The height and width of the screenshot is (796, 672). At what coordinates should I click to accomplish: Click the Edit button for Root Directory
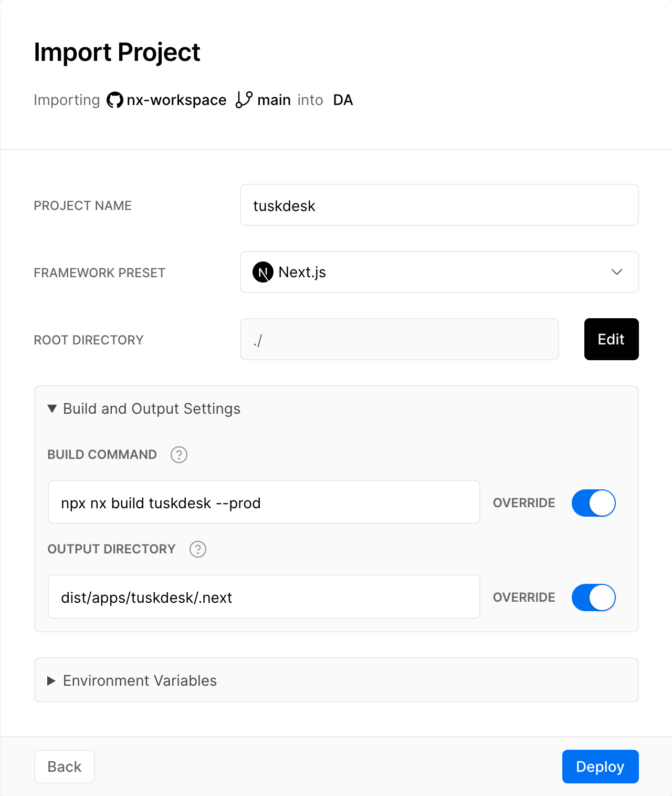pyautogui.click(x=611, y=339)
